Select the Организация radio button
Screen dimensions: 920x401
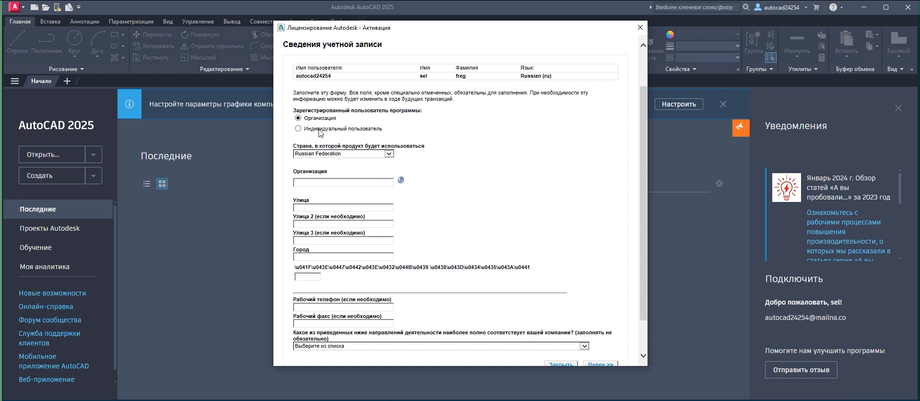click(x=298, y=118)
